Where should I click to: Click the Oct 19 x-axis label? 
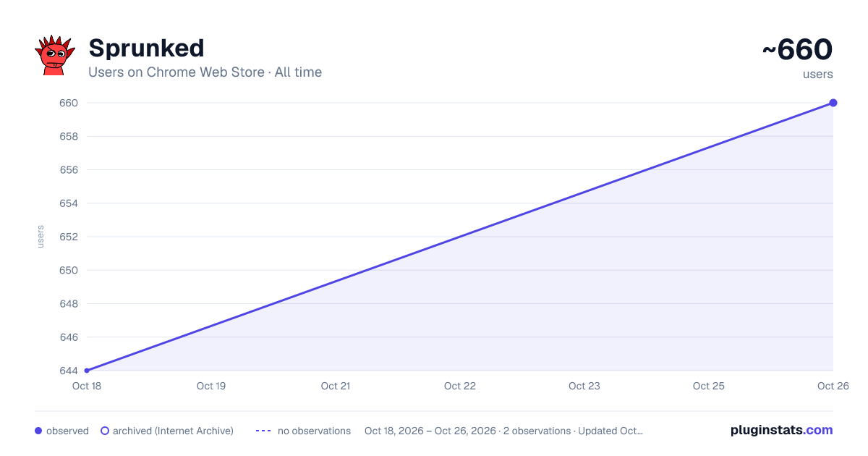tap(211, 386)
